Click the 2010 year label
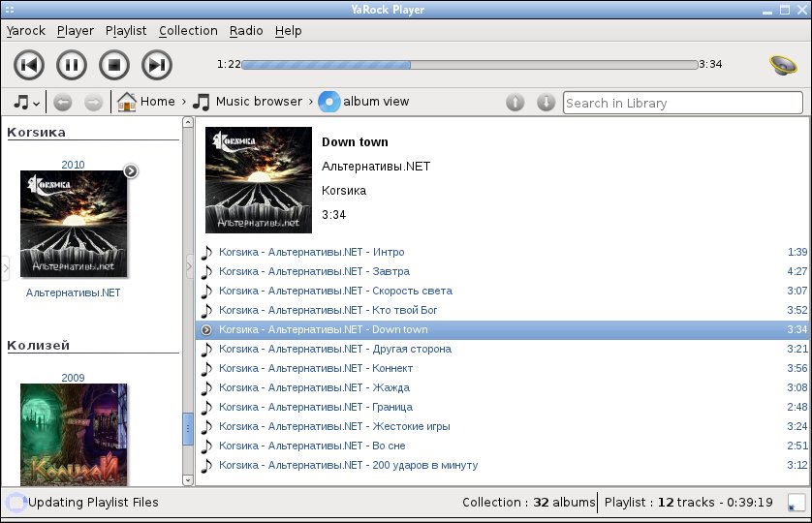Screen dimensions: 812x523 [x=73, y=165]
